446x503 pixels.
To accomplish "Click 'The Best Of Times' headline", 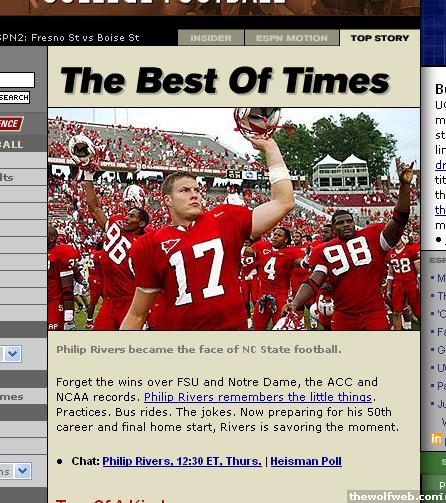I will point(225,80).
